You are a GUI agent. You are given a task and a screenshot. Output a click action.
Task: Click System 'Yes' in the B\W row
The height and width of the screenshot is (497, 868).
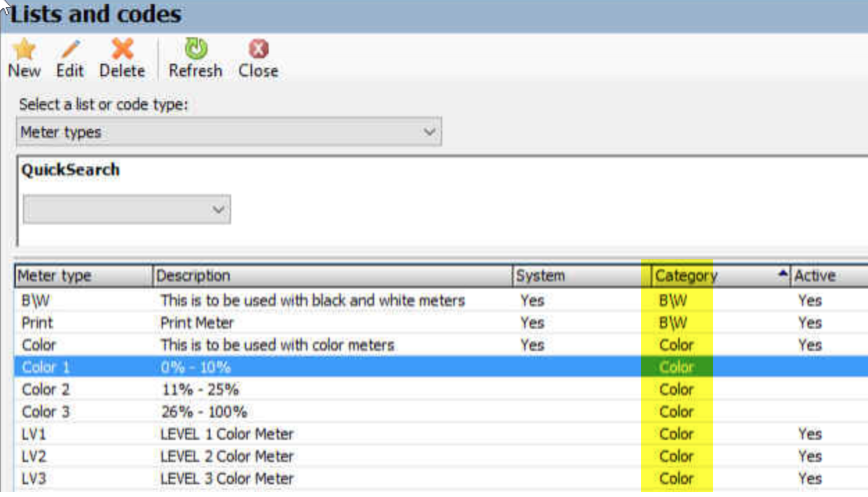(532, 301)
